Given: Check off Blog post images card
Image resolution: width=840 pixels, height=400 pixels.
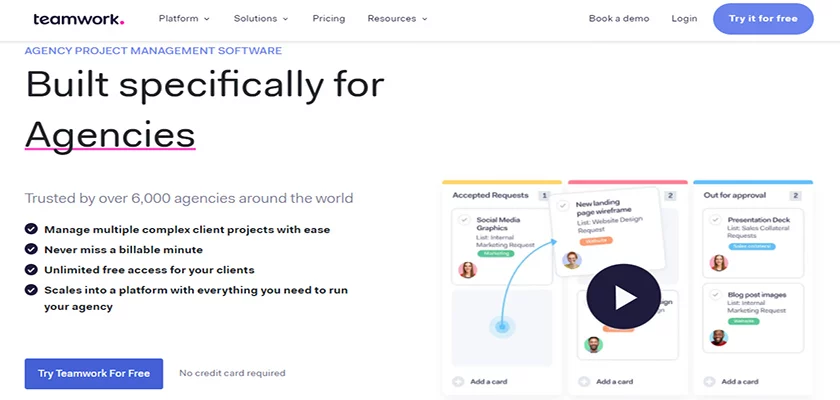Looking at the screenshot, I should click(x=715, y=295).
